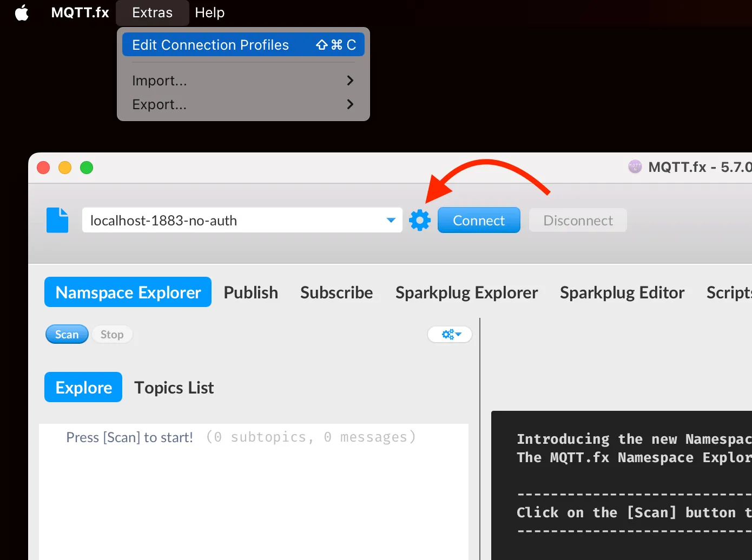Click the localhost-1883-no-auth profile field
The image size is (752, 560).
[x=242, y=221]
